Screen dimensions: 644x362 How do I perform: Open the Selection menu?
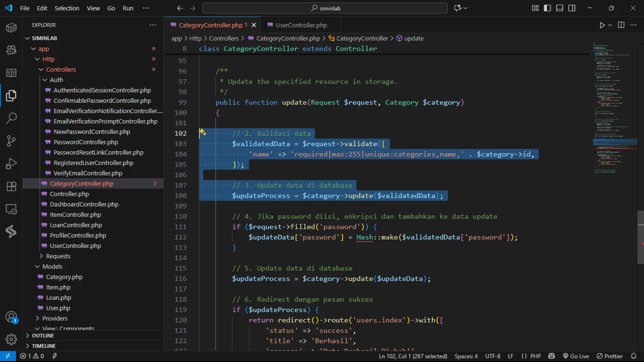pyautogui.click(x=67, y=8)
